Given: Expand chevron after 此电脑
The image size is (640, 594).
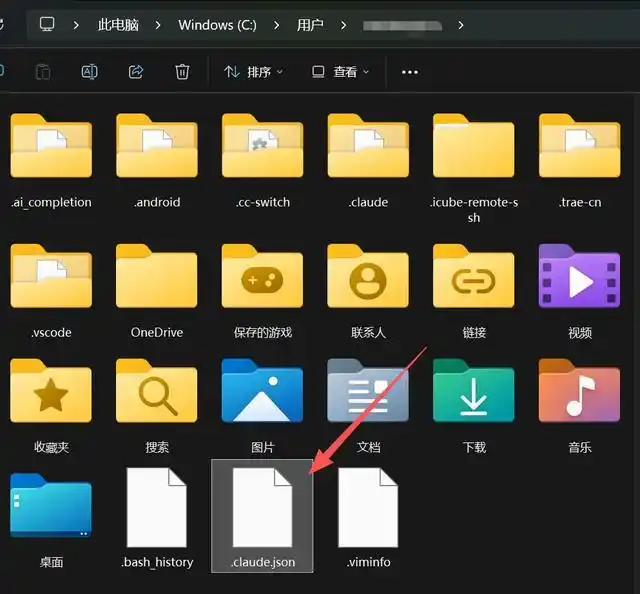Looking at the screenshot, I should tap(158, 25).
